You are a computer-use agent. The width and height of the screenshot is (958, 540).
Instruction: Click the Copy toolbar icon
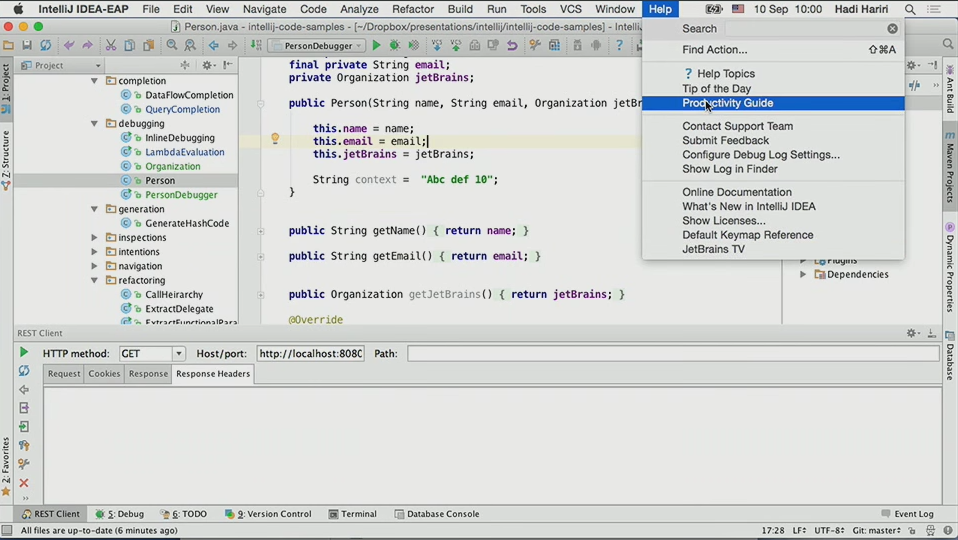(130, 45)
